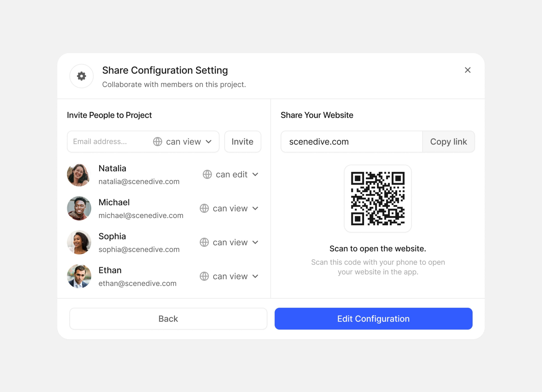Close the Share Configuration dialog
The width and height of the screenshot is (542, 392).
467,70
